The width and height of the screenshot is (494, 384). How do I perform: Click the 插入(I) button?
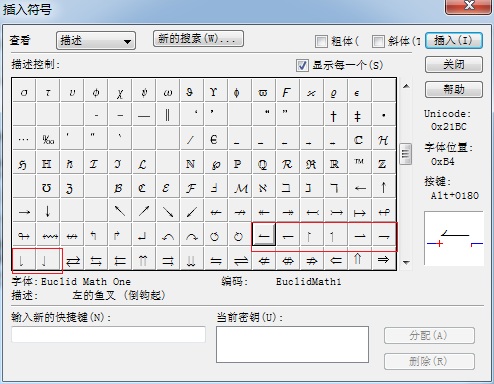coord(454,41)
